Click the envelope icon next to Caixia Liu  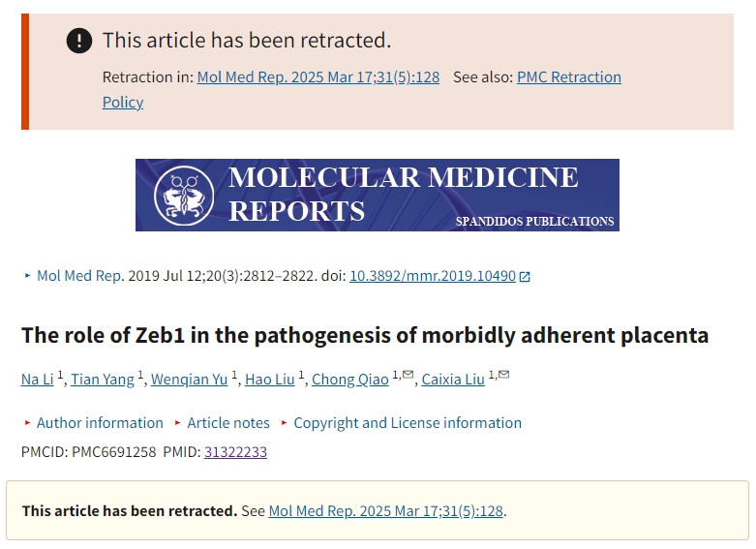504,374
